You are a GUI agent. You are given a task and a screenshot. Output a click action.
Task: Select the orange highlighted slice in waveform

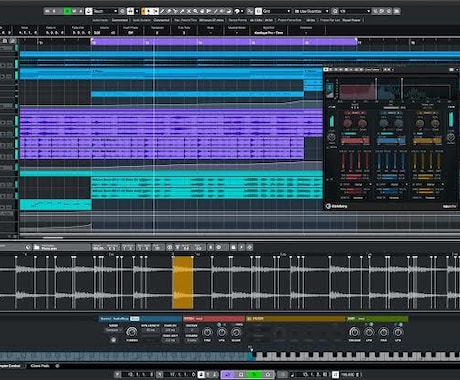pyautogui.click(x=182, y=282)
